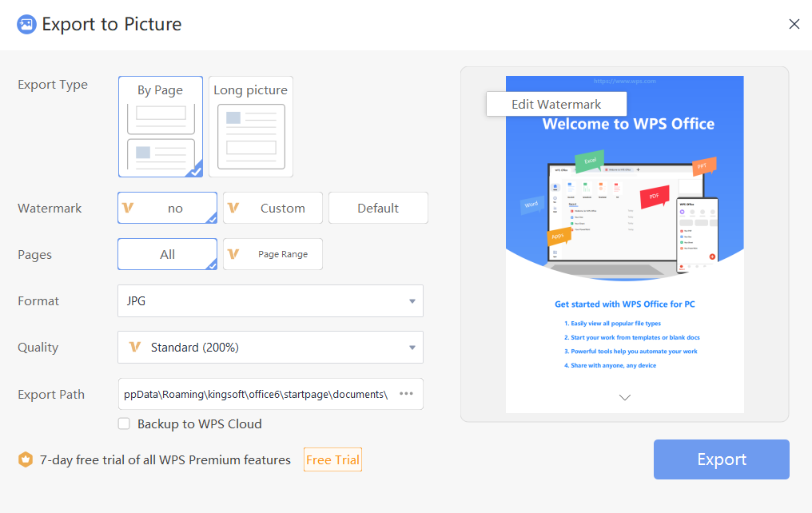Viewport: 812px width, 513px height.
Task: Open the Format dropdown showing JPG
Action: coord(270,301)
